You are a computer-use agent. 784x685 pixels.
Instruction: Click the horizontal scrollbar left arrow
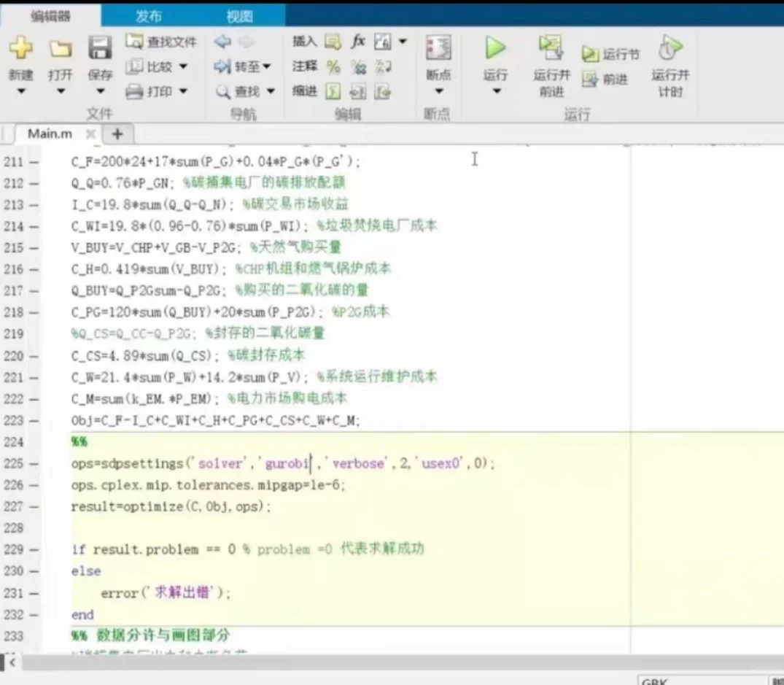(12, 662)
